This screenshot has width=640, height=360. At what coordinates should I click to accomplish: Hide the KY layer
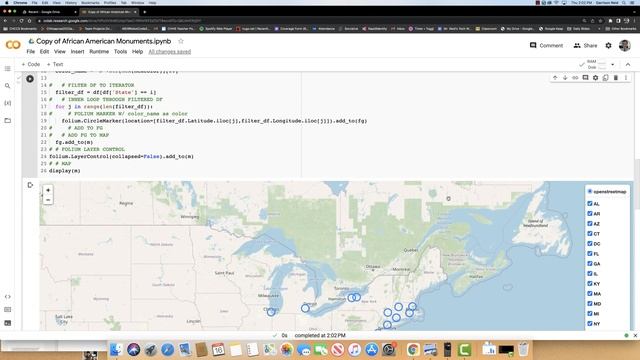(x=590, y=283)
